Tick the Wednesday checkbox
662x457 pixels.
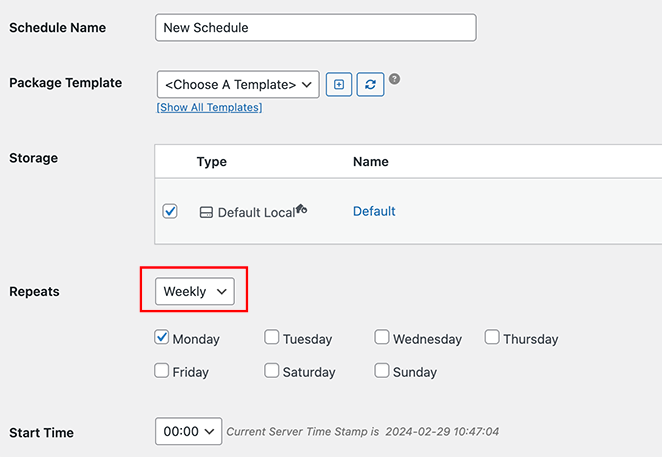[382, 338]
